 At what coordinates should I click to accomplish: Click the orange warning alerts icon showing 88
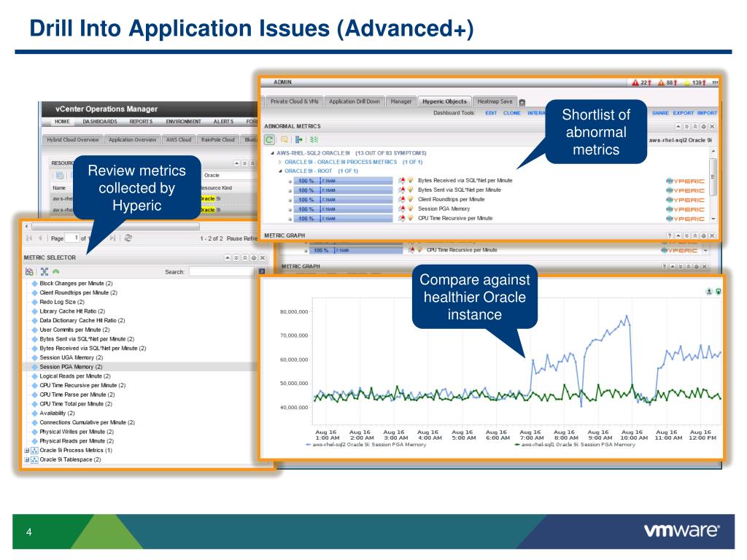click(661, 82)
